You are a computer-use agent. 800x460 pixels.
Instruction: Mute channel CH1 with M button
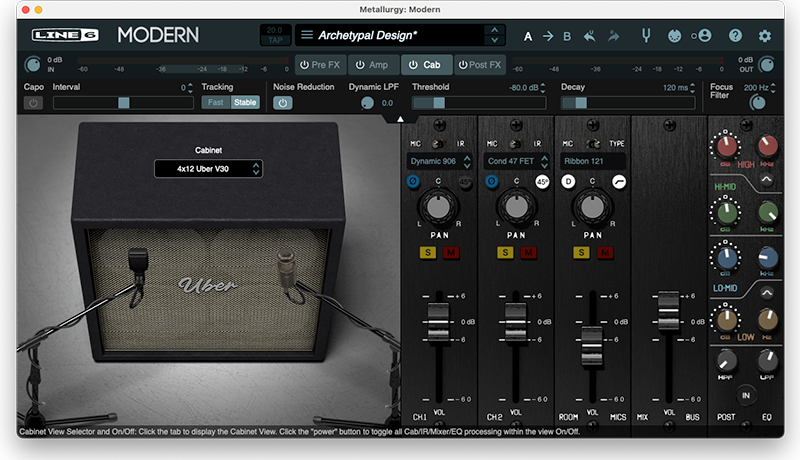coord(451,252)
